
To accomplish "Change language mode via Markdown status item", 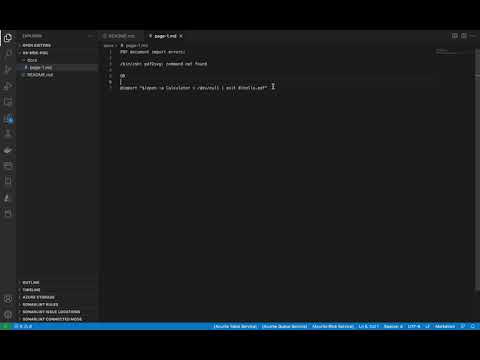I will 445,326.
